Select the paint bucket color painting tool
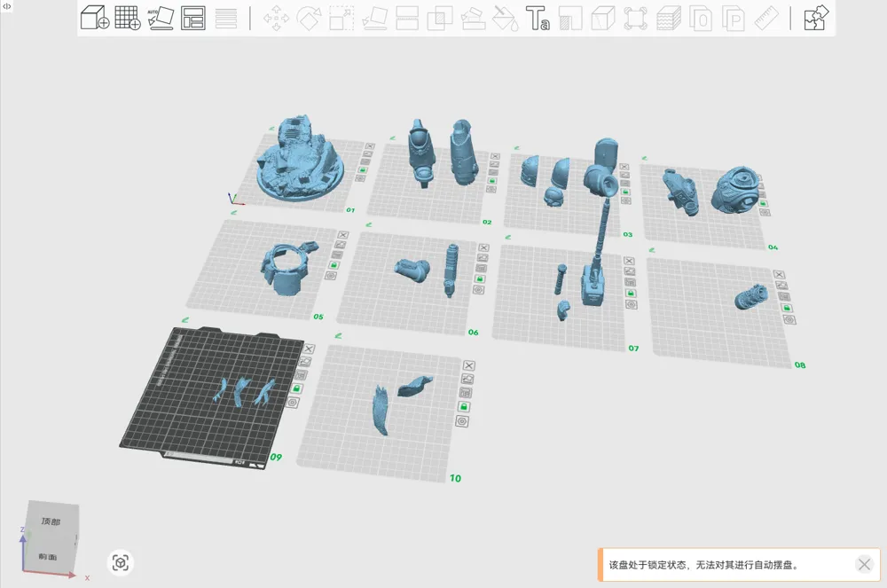The width and height of the screenshot is (887, 588). 506,18
